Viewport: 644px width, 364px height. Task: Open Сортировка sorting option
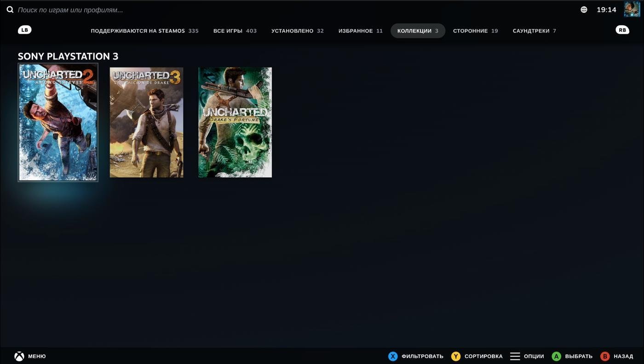click(483, 356)
